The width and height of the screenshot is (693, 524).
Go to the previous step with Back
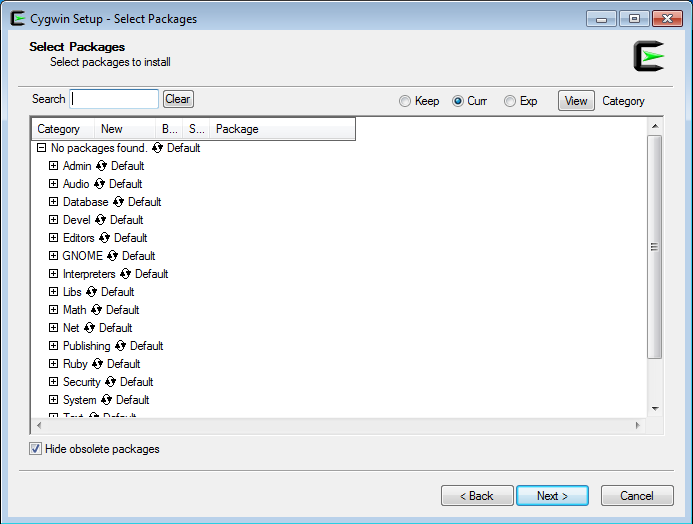477,496
